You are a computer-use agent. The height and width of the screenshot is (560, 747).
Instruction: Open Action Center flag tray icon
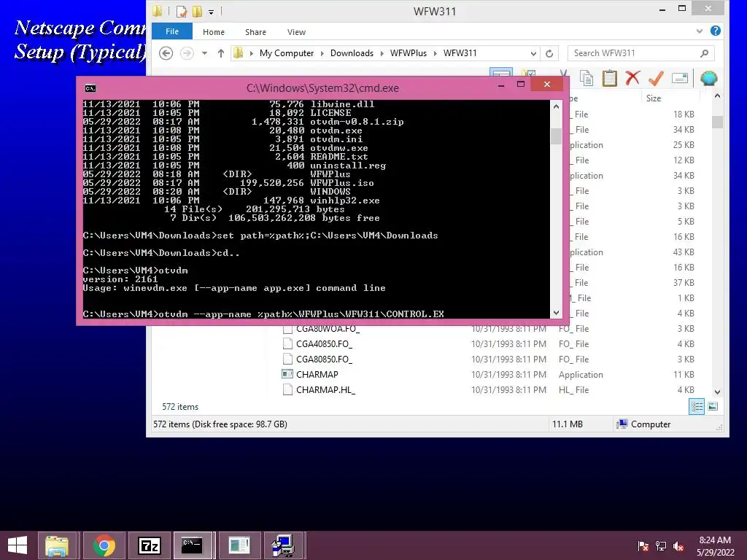point(643,545)
